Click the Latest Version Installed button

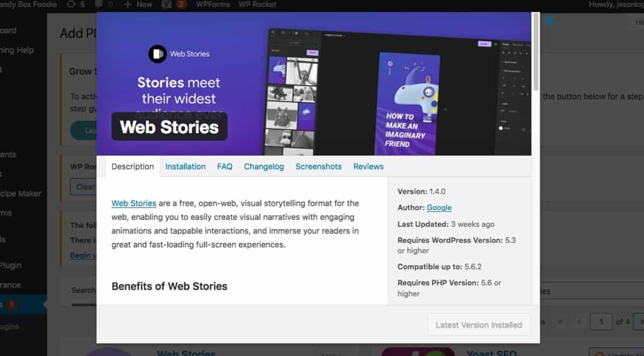tap(479, 325)
